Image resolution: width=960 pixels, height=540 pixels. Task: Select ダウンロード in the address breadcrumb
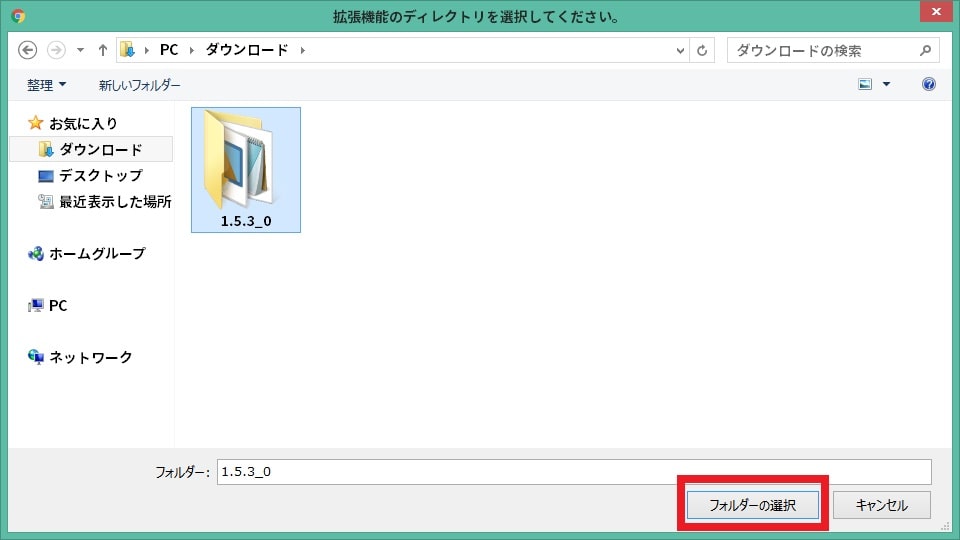(247, 50)
